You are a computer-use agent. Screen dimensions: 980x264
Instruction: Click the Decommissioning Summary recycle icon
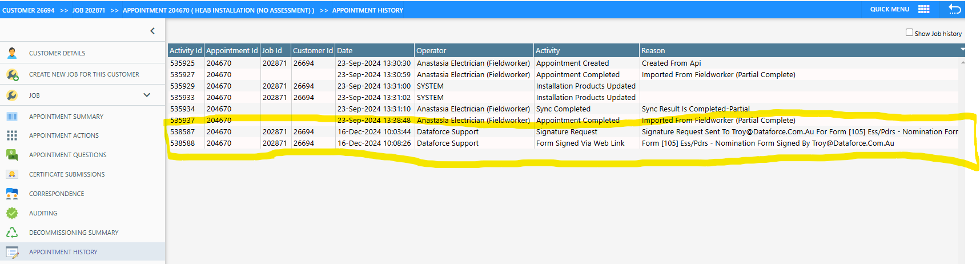tap(12, 233)
